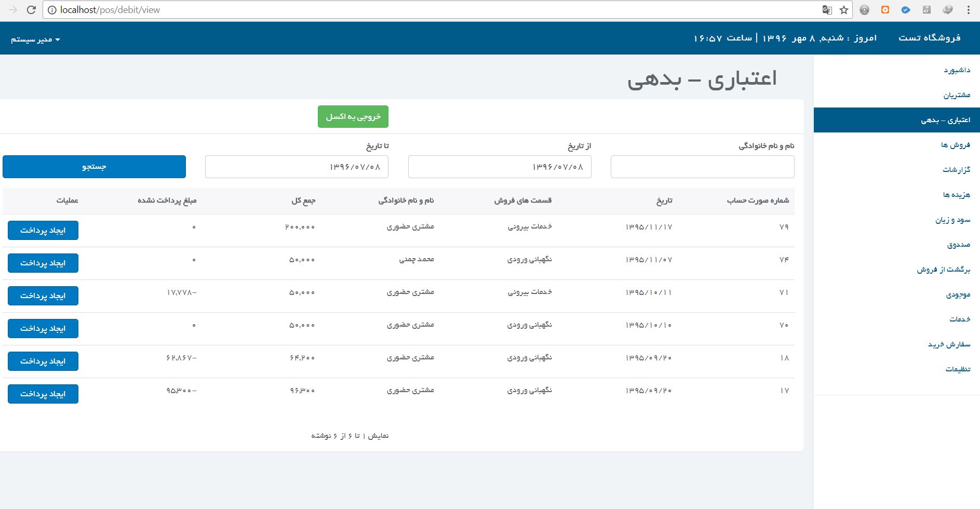
Task: Click the site info icon in address bar
Action: pos(51,10)
